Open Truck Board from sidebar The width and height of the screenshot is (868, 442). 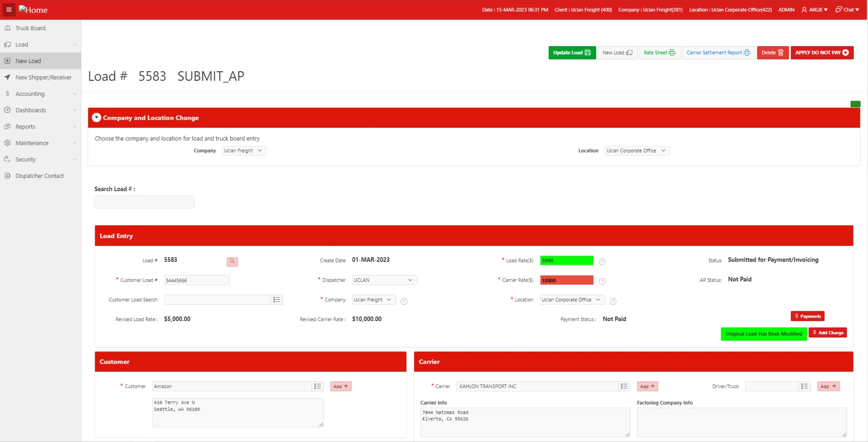click(x=31, y=28)
